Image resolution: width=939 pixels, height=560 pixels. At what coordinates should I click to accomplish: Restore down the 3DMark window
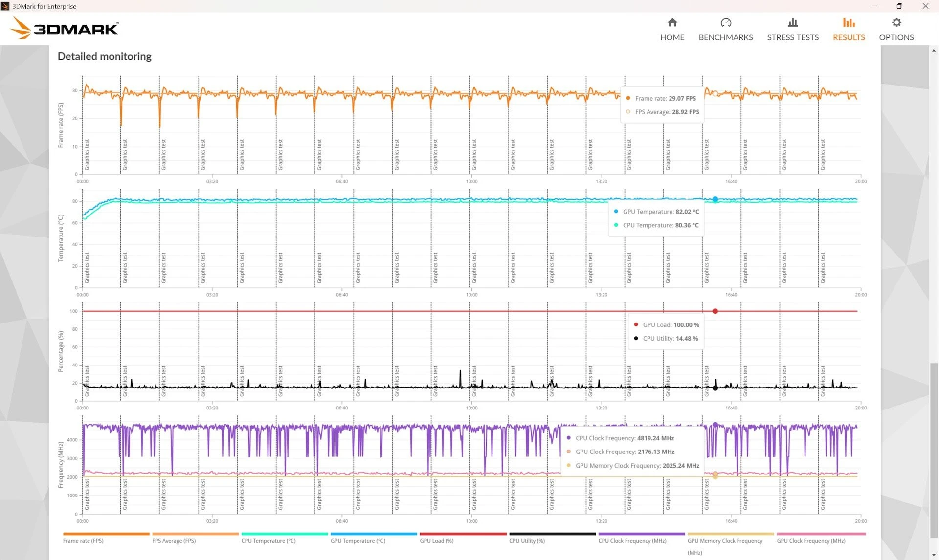pos(899,6)
